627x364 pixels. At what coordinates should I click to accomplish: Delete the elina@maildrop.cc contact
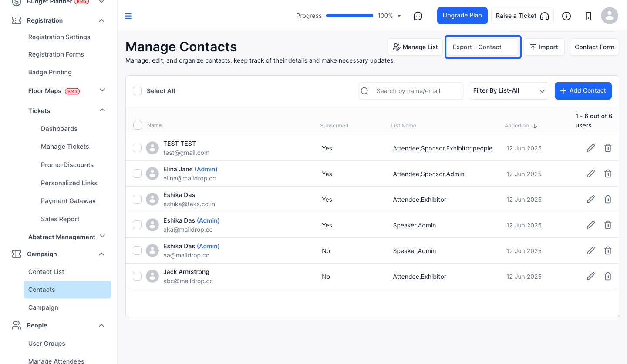[x=608, y=174]
